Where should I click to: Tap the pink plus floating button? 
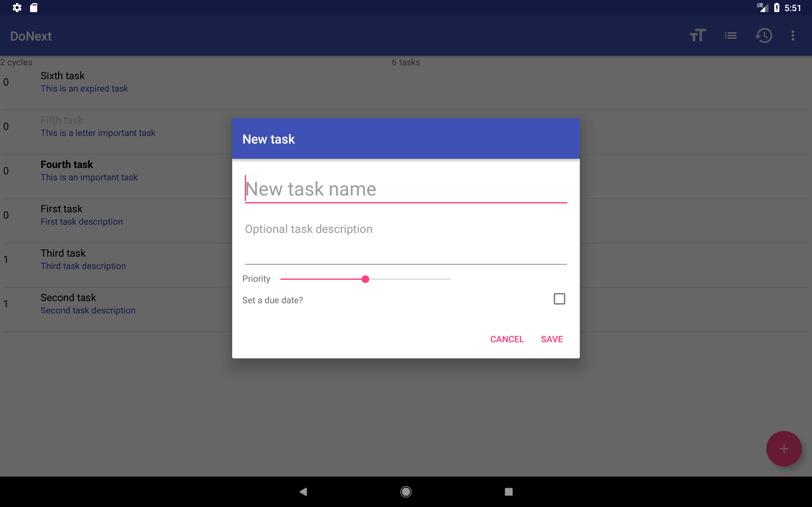point(783,449)
